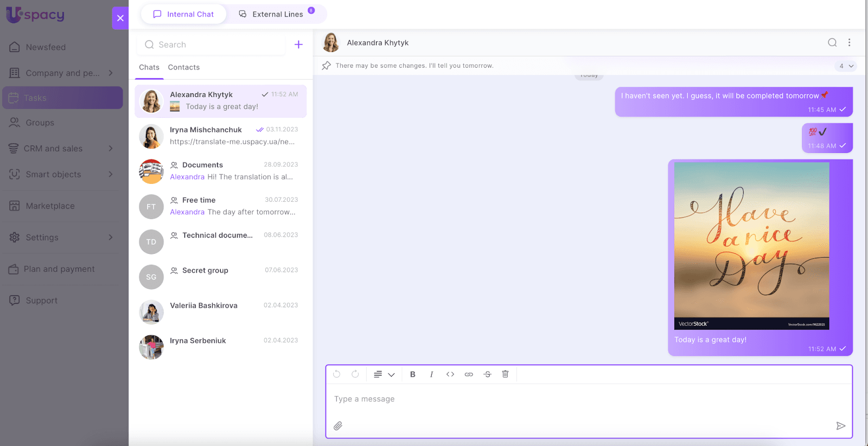Toggle bold text formatting
The width and height of the screenshot is (868, 446).
[413, 374]
